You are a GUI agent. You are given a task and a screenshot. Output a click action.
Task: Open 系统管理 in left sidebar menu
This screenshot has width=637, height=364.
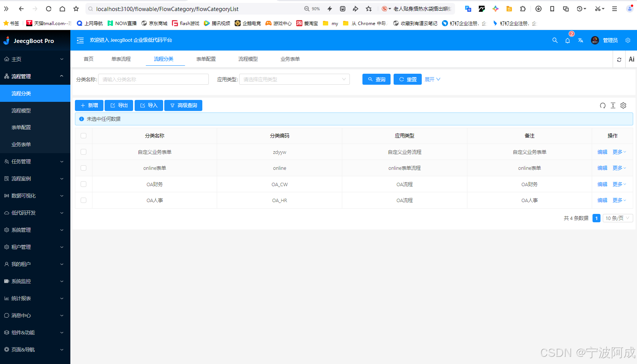coord(21,229)
